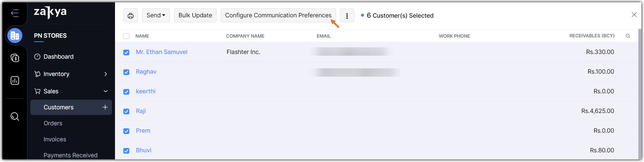Open the three-dot more actions menu

pyautogui.click(x=347, y=16)
